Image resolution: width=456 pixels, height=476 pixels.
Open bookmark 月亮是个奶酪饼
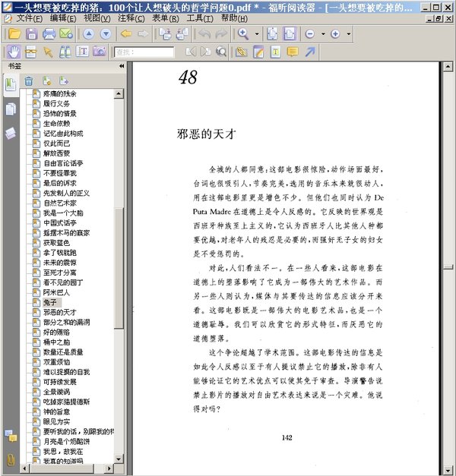click(66, 441)
